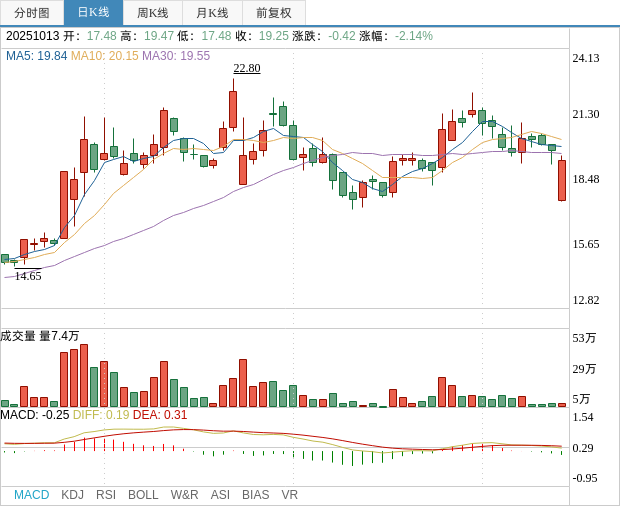Click the last red candlestick on the right
Screen dimensions: 620x506
(x=562, y=180)
